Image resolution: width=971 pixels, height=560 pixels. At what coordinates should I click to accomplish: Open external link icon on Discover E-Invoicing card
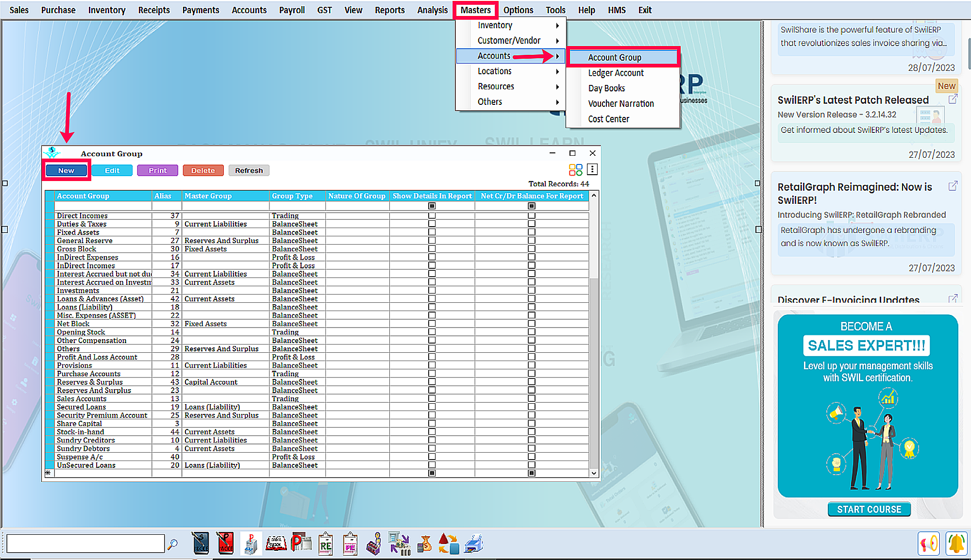953,298
